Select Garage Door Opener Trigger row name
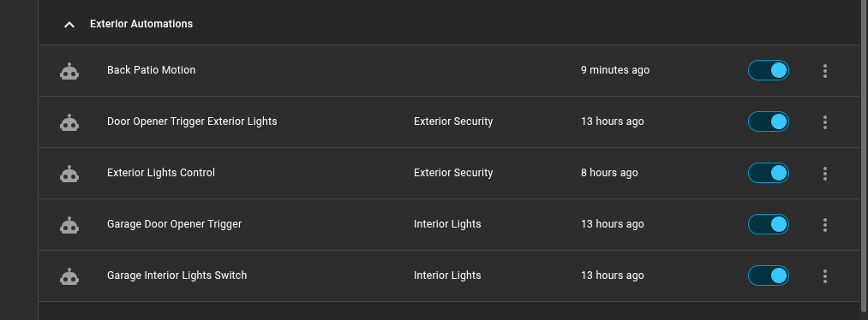 coord(175,224)
